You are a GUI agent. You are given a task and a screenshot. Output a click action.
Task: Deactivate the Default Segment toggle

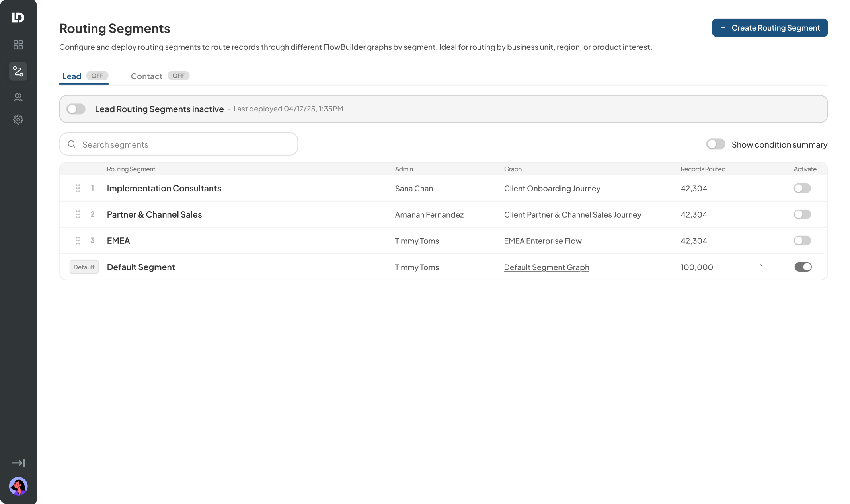point(803,267)
